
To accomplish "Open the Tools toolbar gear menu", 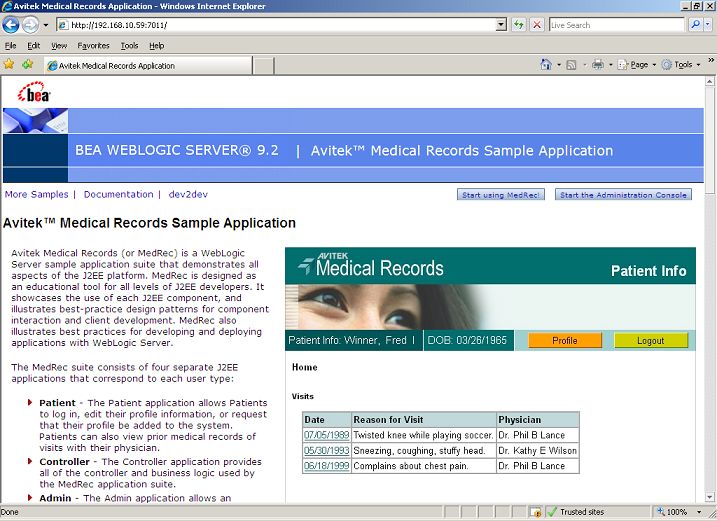I will [681, 65].
